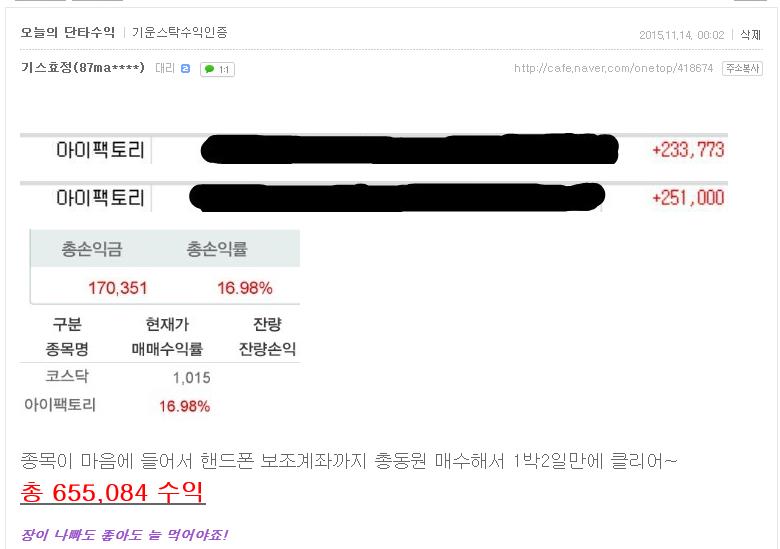Click the 매매수익률 table header
The image size is (780, 549).
coord(167,349)
